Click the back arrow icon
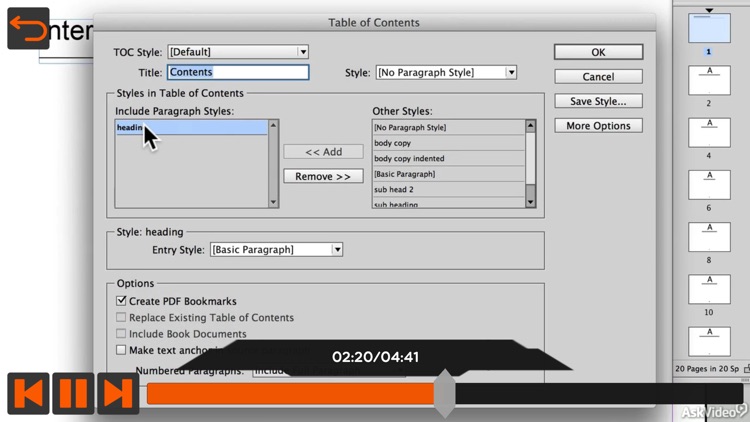The height and width of the screenshot is (422, 750). pyautogui.click(x=28, y=29)
